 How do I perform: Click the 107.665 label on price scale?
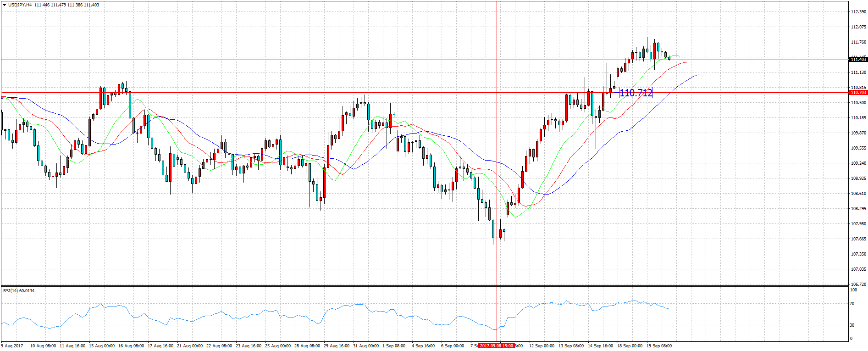858,239
